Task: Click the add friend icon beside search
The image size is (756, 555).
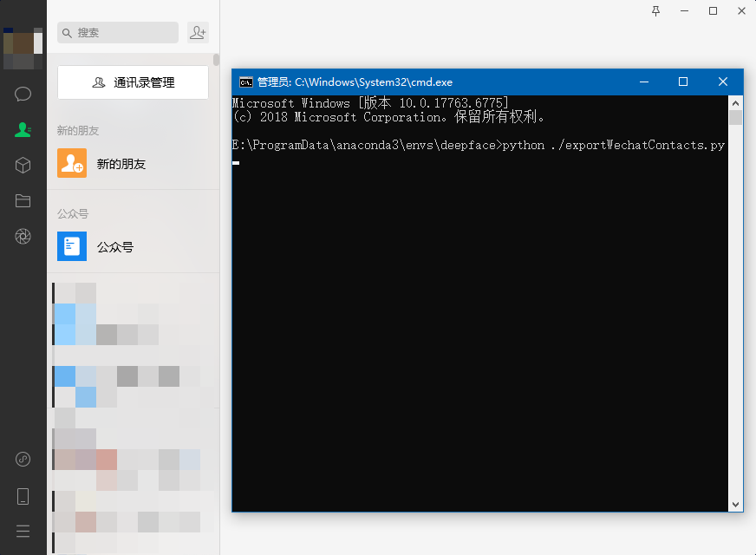Action: point(198,32)
